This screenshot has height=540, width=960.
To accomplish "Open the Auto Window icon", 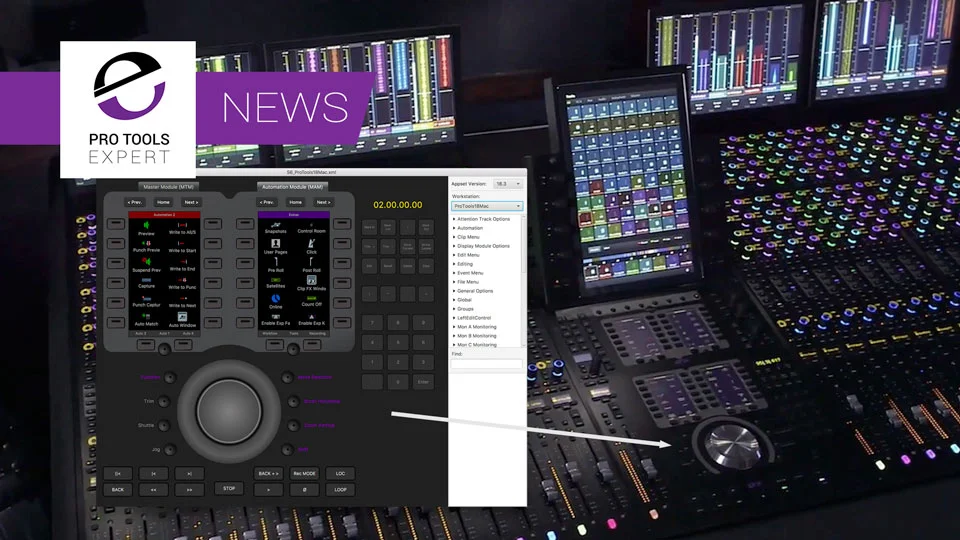I will point(182,317).
